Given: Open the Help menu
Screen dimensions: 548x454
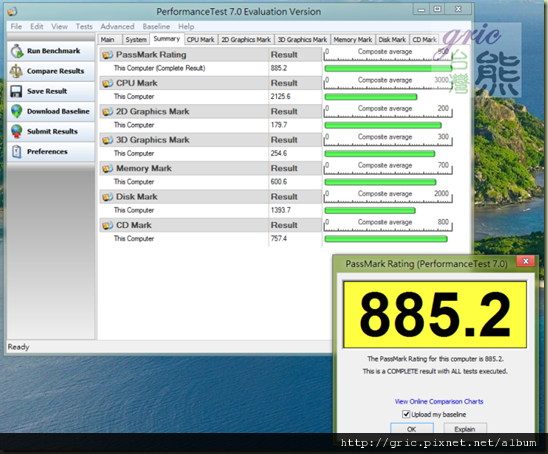Looking at the screenshot, I should click(186, 27).
